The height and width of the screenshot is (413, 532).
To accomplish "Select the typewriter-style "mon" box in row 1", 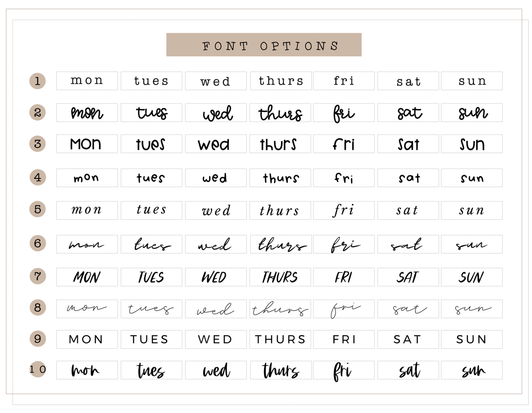I will [87, 81].
